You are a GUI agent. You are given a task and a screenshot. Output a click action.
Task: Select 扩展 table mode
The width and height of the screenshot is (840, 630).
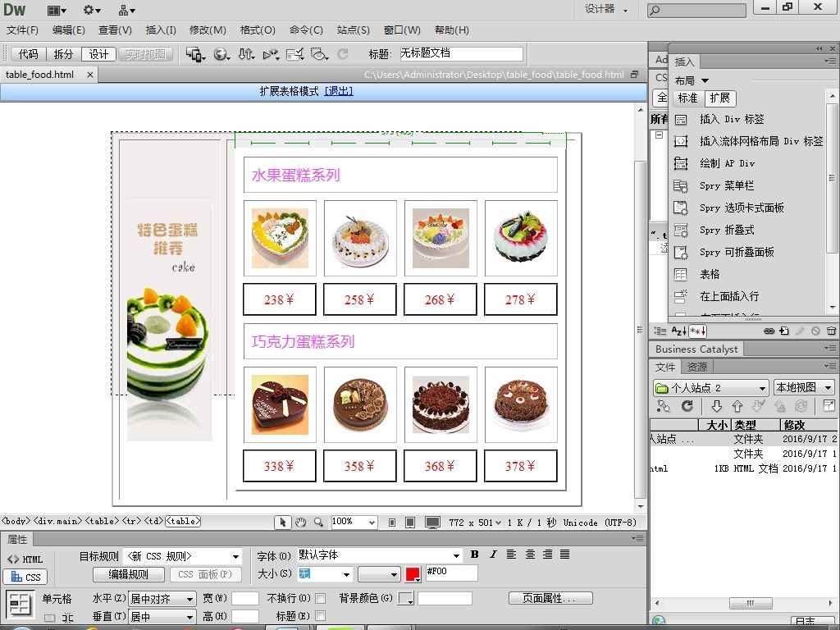tap(720, 98)
